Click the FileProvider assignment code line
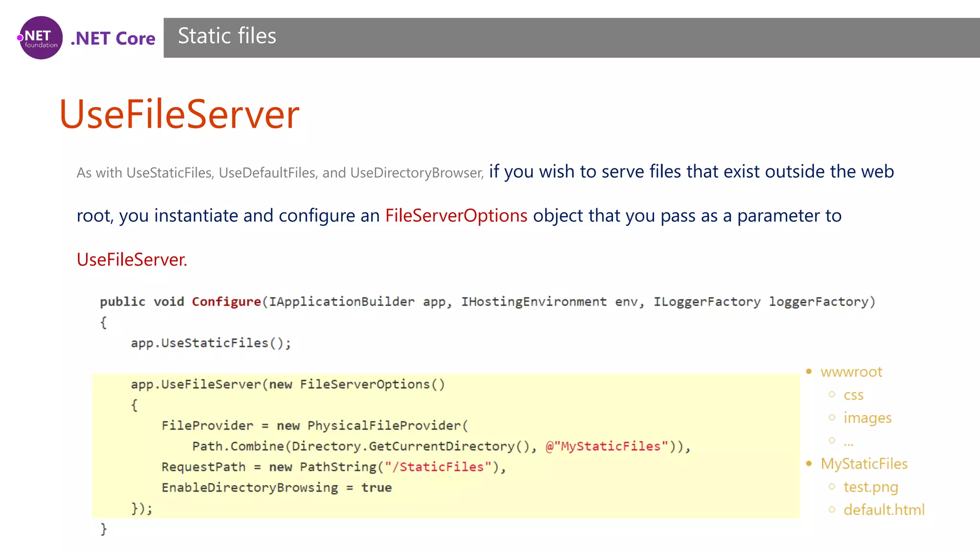 pos(314,426)
